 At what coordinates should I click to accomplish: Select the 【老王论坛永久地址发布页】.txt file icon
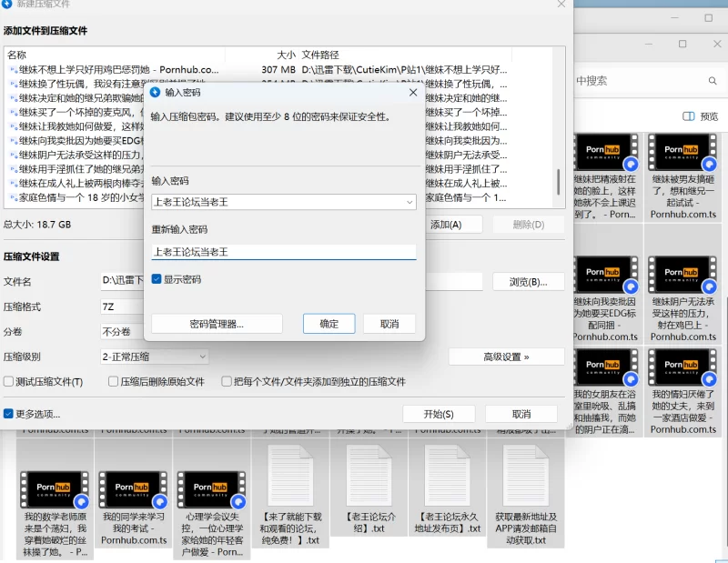[445, 469]
